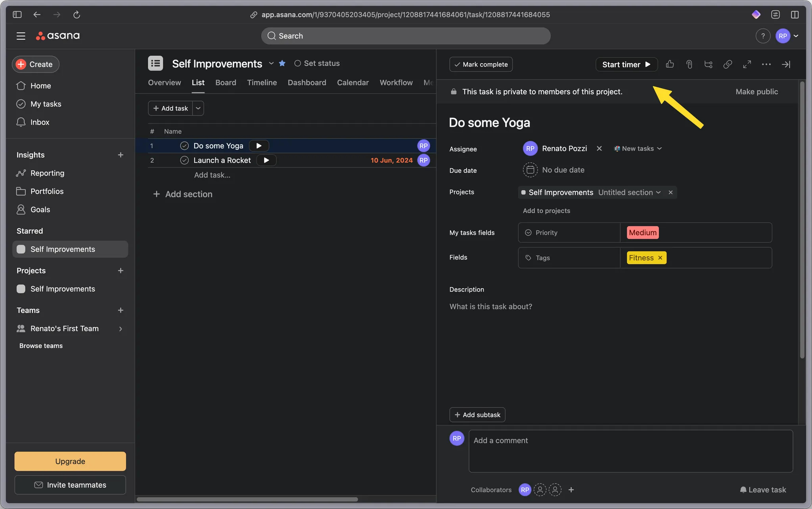This screenshot has height=509, width=812.
Task: Open Add task dropdown arrow
Action: (198, 108)
